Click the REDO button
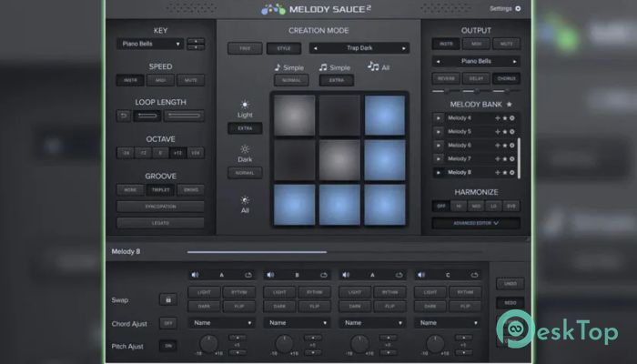637x364 pixels. click(511, 303)
